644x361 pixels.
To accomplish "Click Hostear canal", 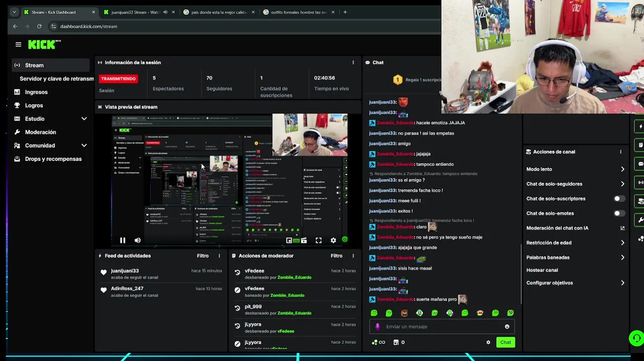I will click(542, 270).
